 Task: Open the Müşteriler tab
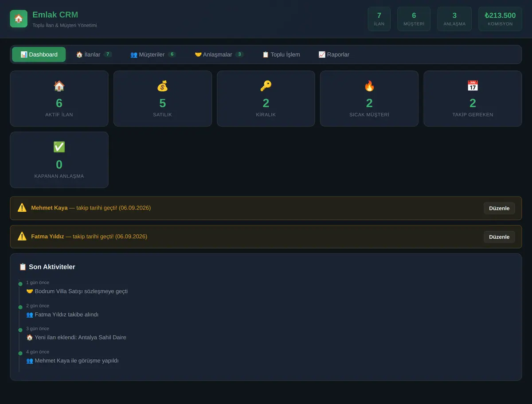coord(153,54)
